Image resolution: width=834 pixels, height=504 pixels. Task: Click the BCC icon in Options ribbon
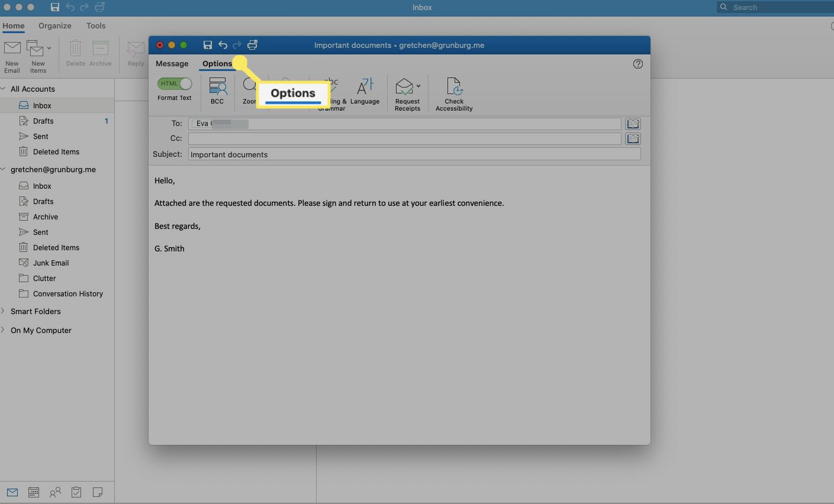pos(217,86)
